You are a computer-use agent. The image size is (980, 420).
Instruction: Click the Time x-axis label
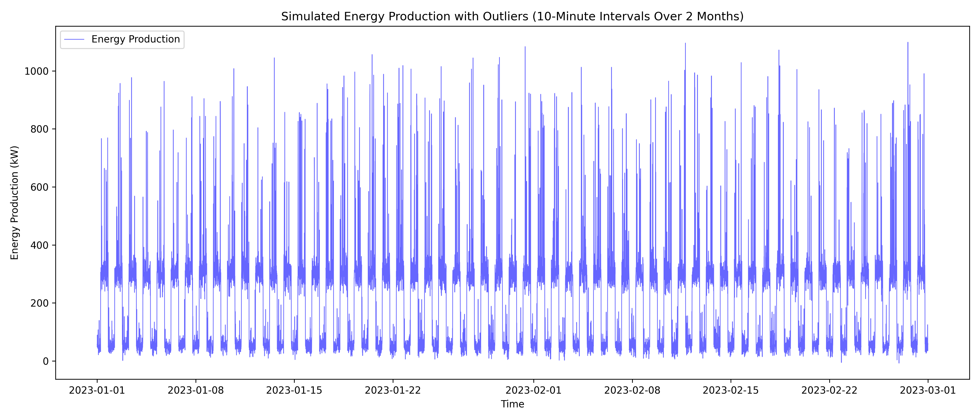pos(512,404)
